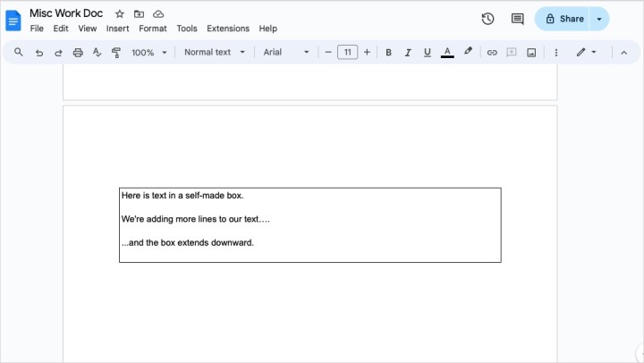Increase font size with plus button
Image resolution: width=644 pixels, height=363 pixels.
point(367,53)
